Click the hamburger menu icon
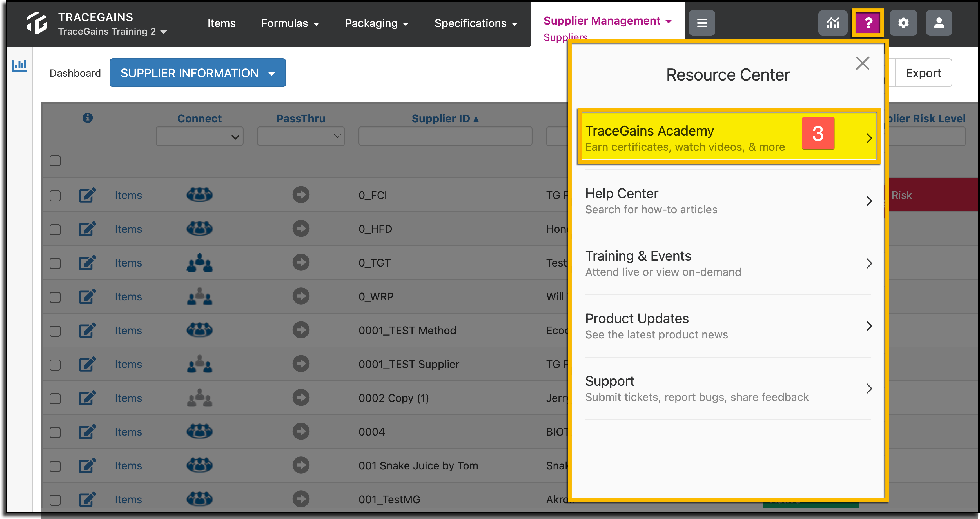 pos(702,23)
